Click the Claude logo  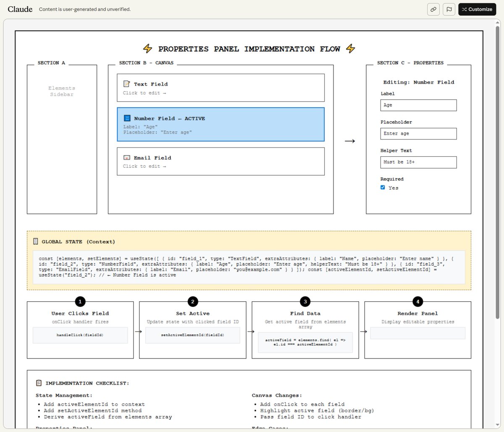coord(20,9)
